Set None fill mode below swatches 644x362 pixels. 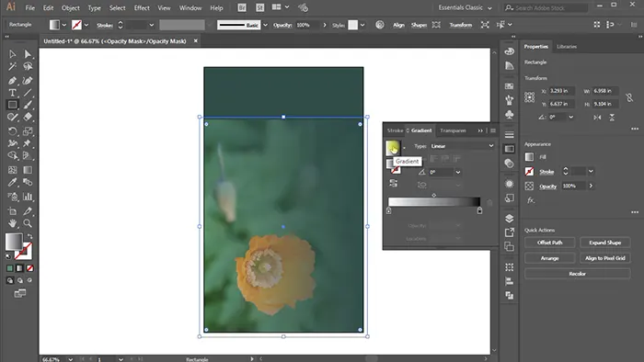pyautogui.click(x=30, y=268)
